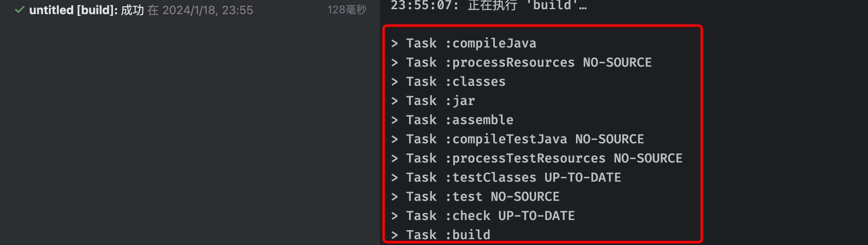
Task: Select the Task :test NO-SOURCE line
Action: pos(475,196)
